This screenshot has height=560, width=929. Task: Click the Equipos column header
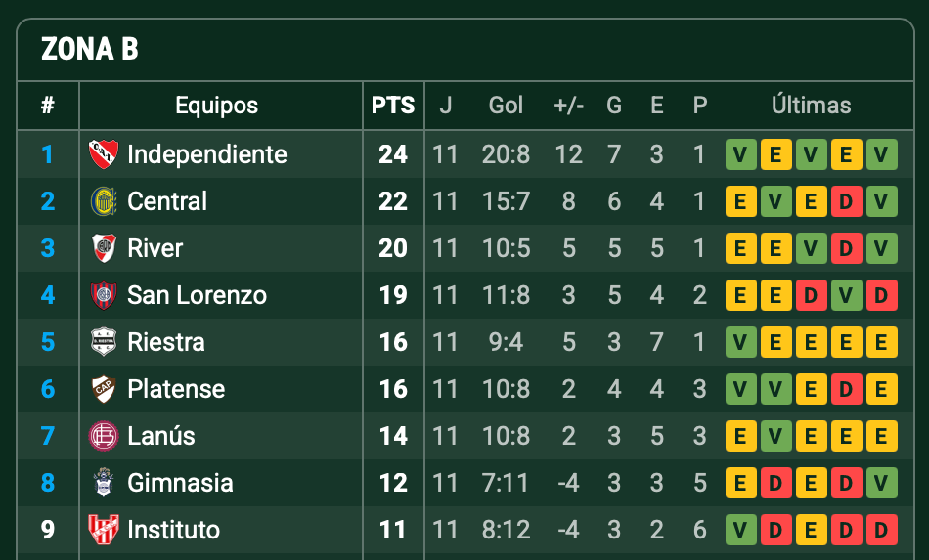[217, 106]
